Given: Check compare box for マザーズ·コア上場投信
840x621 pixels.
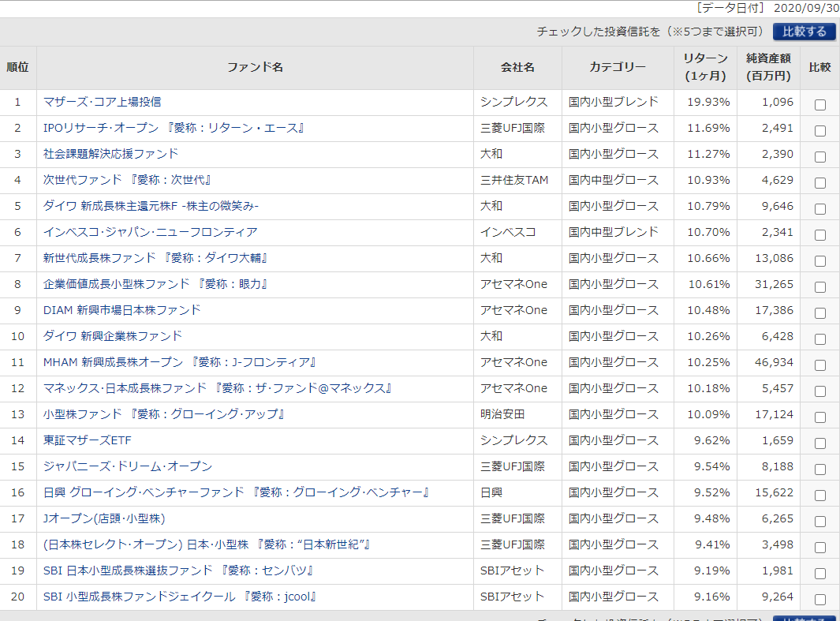Looking at the screenshot, I should (819, 104).
